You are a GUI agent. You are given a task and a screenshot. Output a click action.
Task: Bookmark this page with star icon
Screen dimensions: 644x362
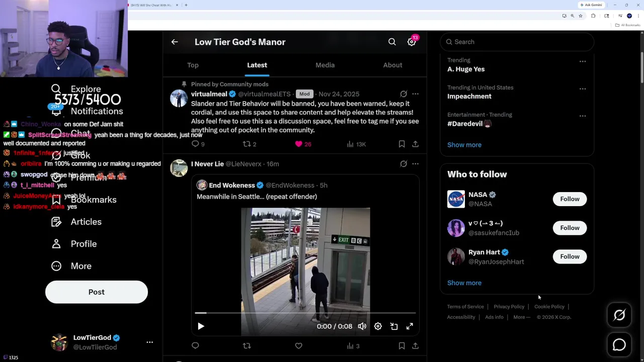coord(580,16)
